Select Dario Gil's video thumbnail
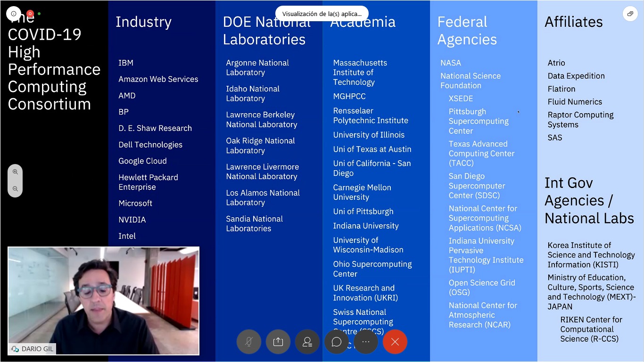 (103, 301)
